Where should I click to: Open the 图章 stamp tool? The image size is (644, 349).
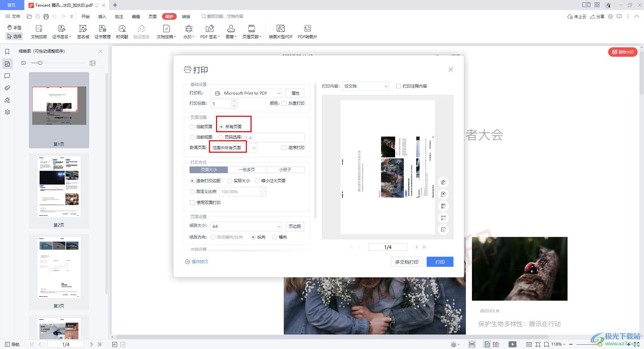click(x=231, y=32)
